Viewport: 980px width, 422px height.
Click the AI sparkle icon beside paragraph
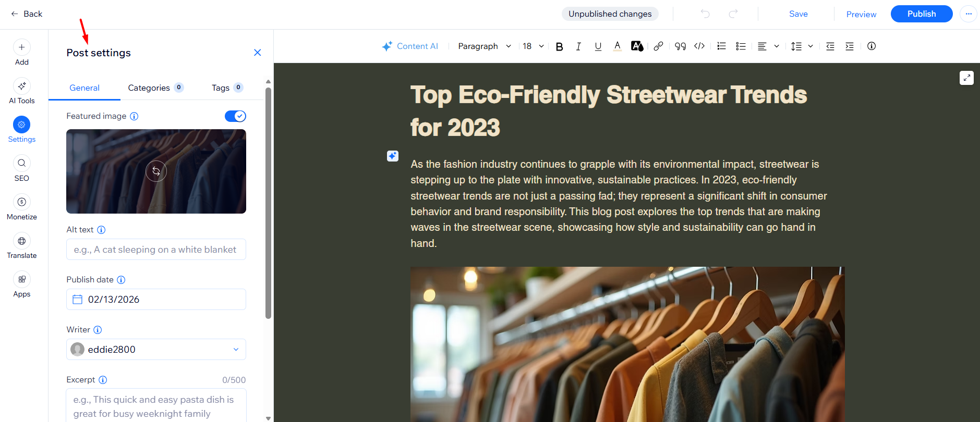(393, 156)
